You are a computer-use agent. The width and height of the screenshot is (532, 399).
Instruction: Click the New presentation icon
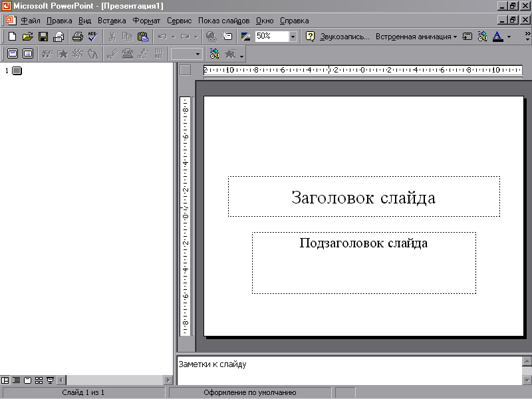coord(11,37)
